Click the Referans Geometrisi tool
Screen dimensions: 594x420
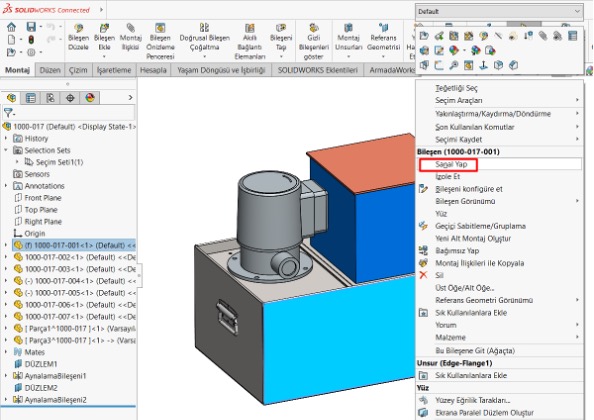383,37
